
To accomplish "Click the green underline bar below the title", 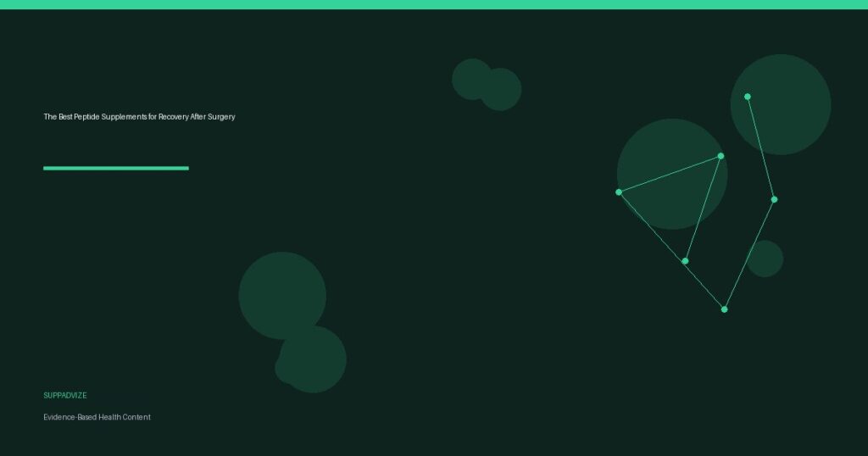I will coord(115,168).
